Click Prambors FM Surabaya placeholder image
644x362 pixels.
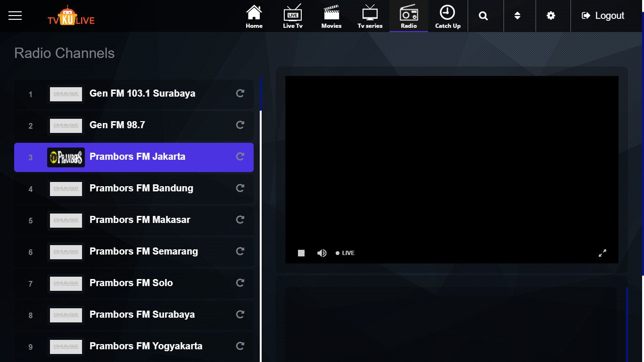coord(66,315)
